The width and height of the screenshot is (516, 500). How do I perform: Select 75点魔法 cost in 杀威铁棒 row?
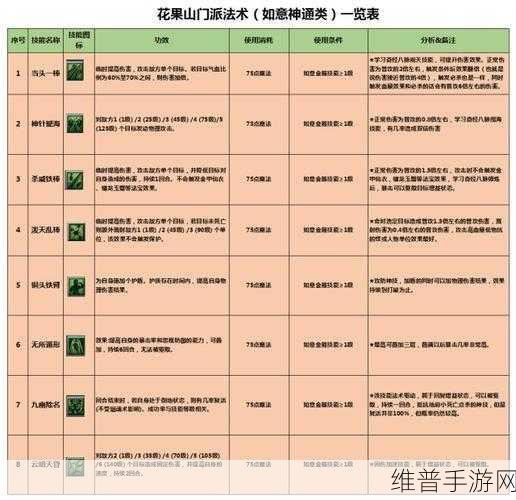[x=259, y=179]
